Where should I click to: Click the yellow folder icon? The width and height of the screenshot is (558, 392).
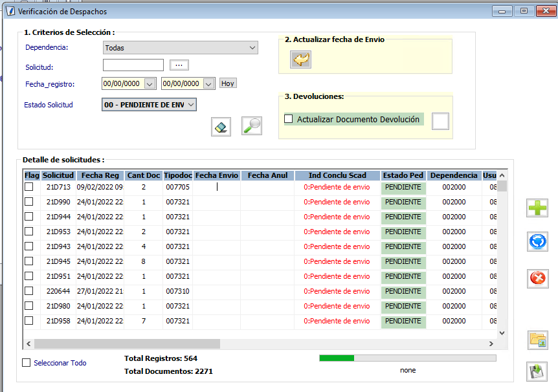[537, 340]
